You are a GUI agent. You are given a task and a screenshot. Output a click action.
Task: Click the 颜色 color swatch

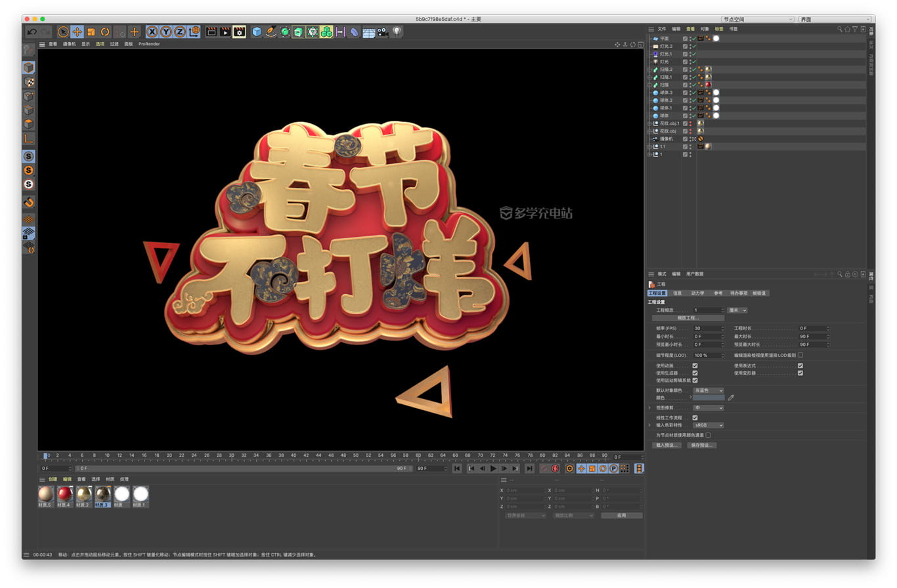[709, 397]
